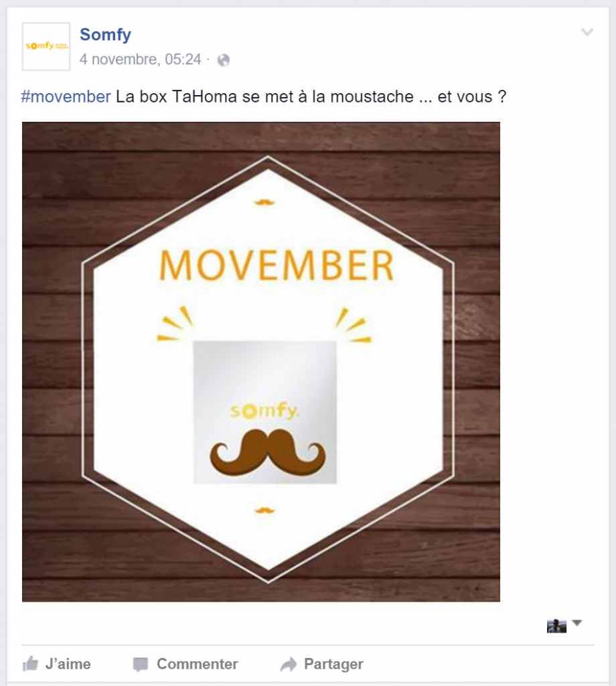
Task: Click the small mustache at hexagon top
Action: [266, 201]
